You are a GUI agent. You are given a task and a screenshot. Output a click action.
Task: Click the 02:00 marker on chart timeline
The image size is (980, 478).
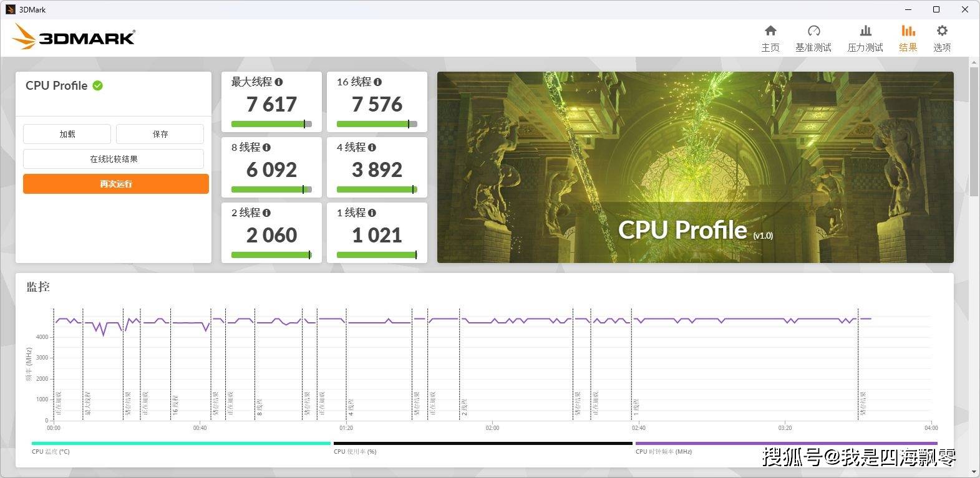(492, 428)
